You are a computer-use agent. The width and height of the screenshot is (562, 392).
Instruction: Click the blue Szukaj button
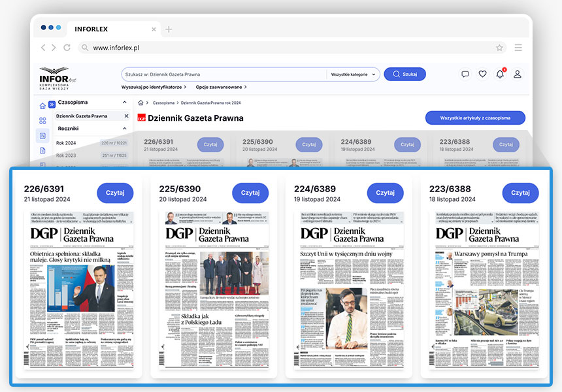(x=405, y=74)
